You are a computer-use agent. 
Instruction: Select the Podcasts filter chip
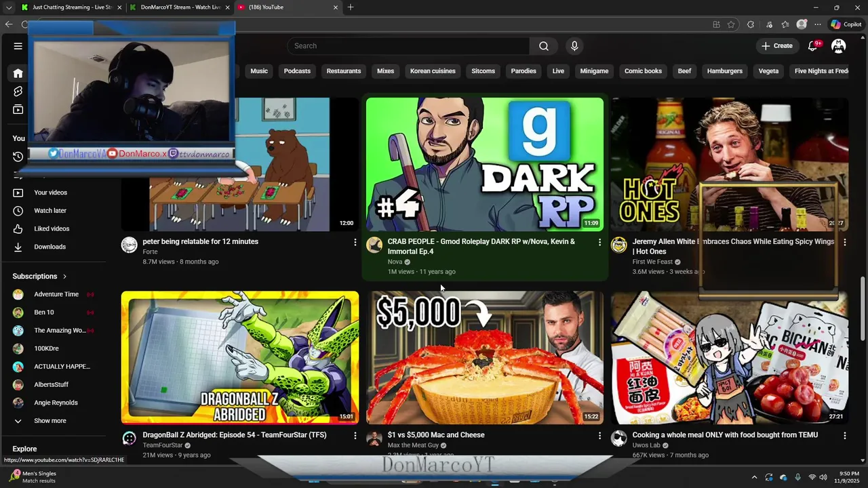coord(297,71)
